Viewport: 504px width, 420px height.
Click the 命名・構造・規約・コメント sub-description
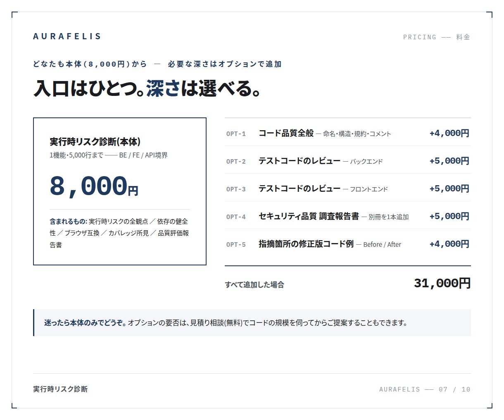pyautogui.click(x=357, y=134)
